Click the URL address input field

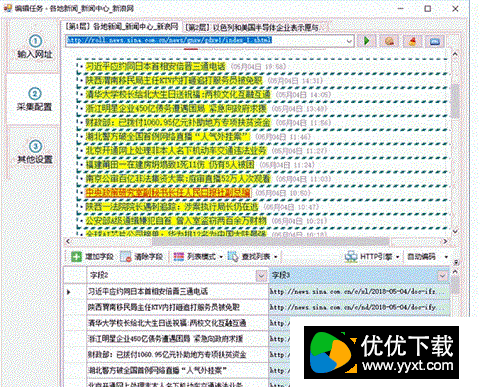pyautogui.click(x=205, y=41)
